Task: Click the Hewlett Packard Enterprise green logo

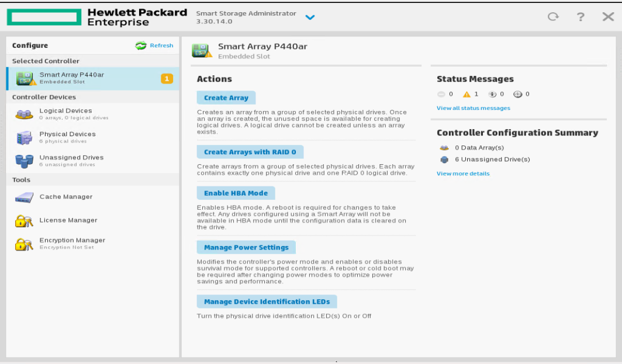Action: [x=44, y=17]
